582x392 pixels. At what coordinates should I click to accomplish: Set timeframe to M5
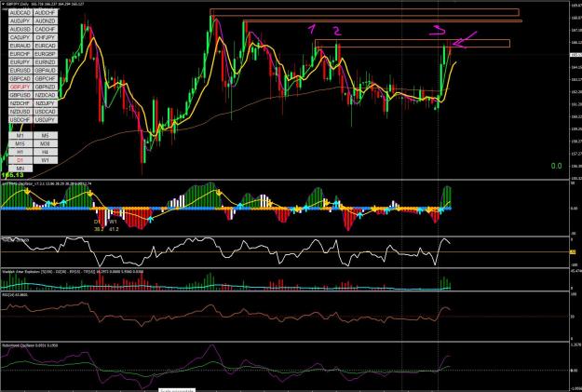[x=46, y=136]
